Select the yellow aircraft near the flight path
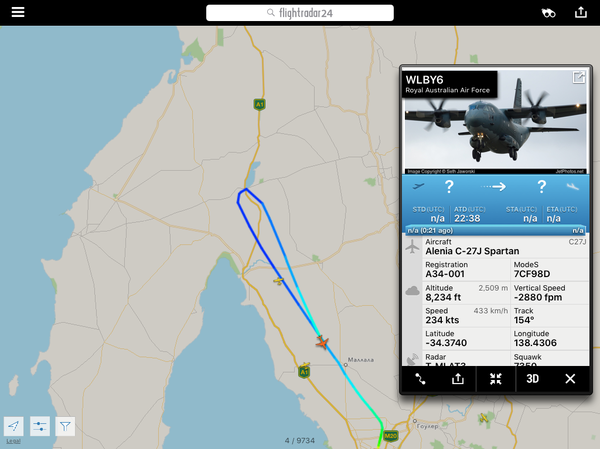The height and width of the screenshot is (449, 600). point(279,281)
